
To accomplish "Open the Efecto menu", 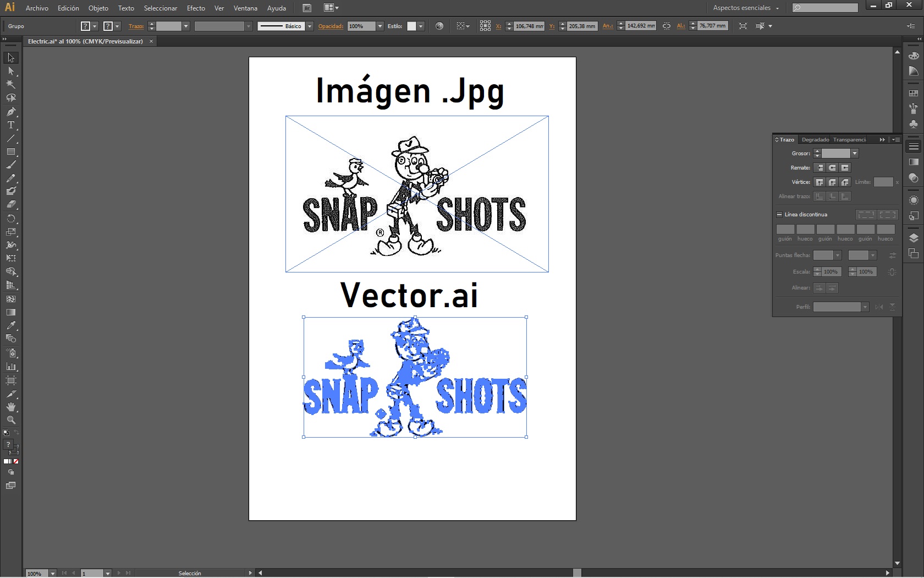I will click(x=196, y=8).
